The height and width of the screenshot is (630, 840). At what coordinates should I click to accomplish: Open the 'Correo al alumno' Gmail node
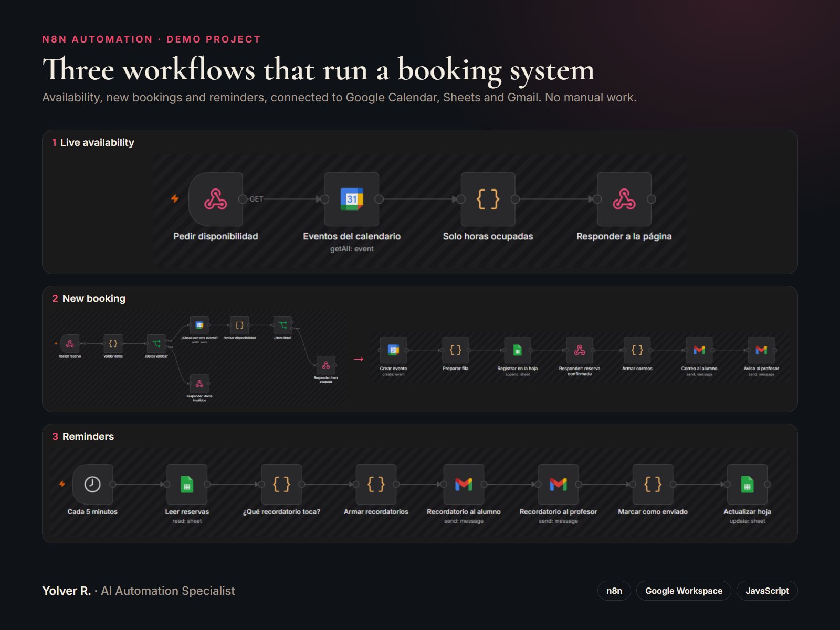[x=699, y=350]
